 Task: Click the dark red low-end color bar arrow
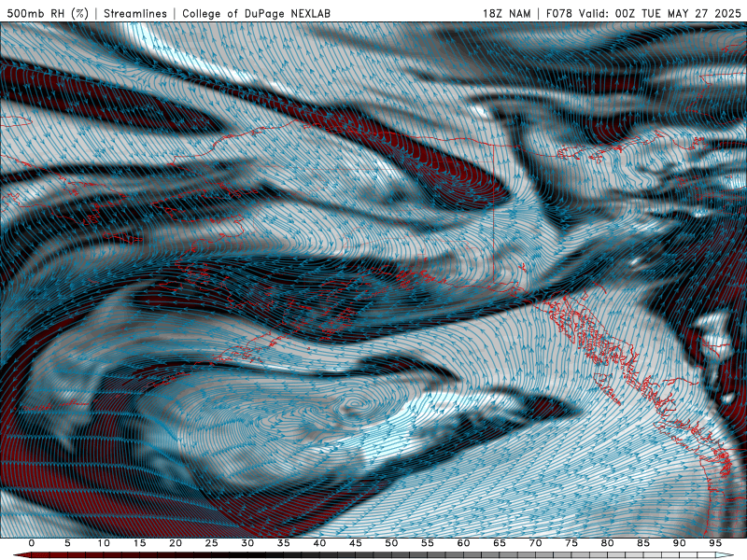tap(21, 555)
